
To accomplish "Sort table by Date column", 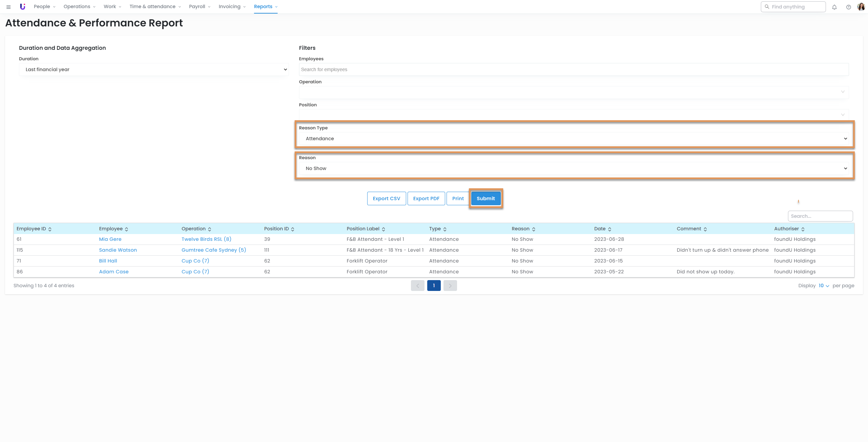I will click(x=609, y=229).
